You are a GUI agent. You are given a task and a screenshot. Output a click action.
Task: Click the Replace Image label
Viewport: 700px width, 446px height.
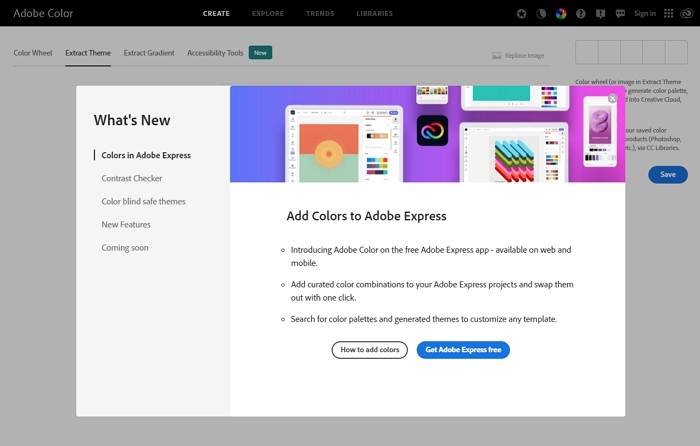pyautogui.click(x=525, y=56)
